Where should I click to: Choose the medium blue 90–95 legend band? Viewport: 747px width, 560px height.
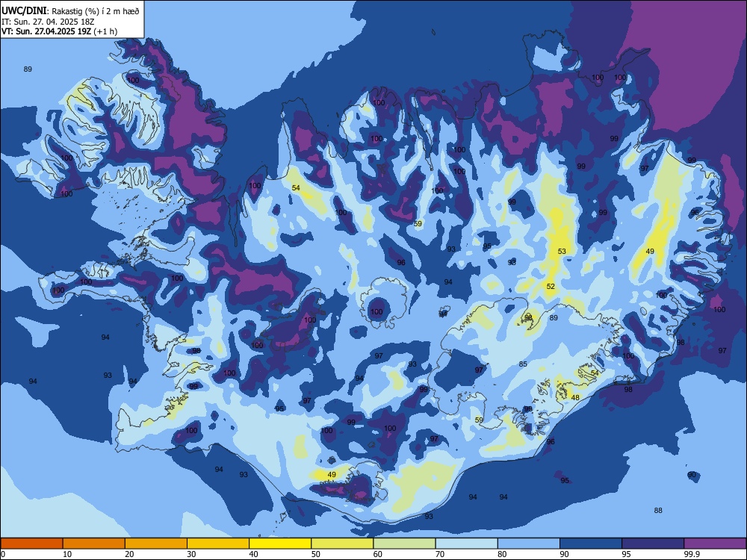point(591,543)
